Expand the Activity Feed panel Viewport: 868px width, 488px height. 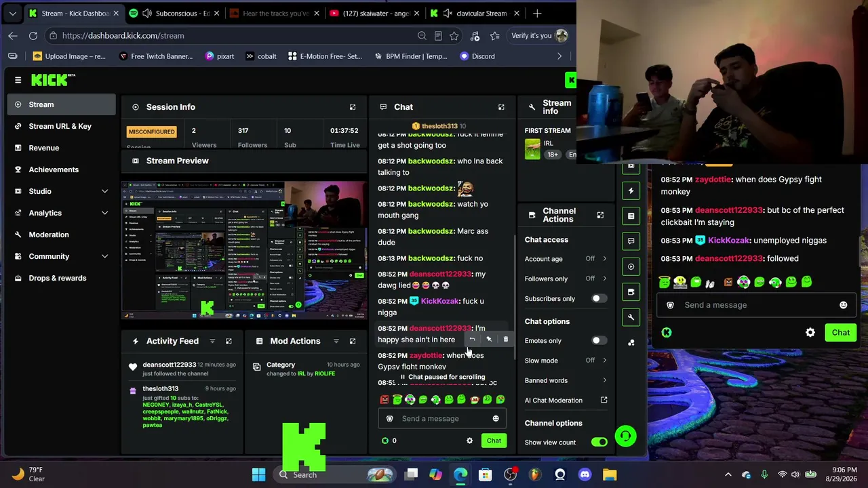[x=229, y=341]
